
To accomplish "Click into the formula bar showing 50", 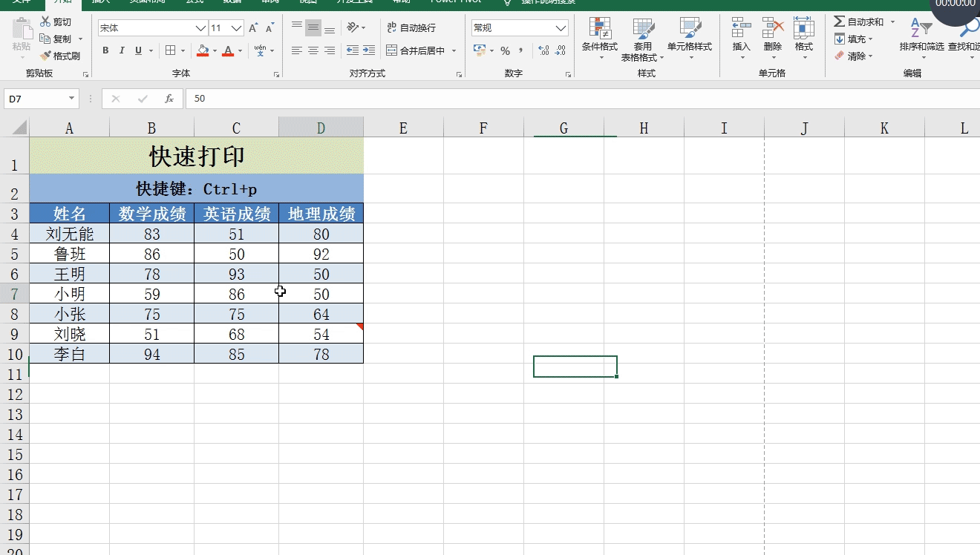I will (x=583, y=99).
